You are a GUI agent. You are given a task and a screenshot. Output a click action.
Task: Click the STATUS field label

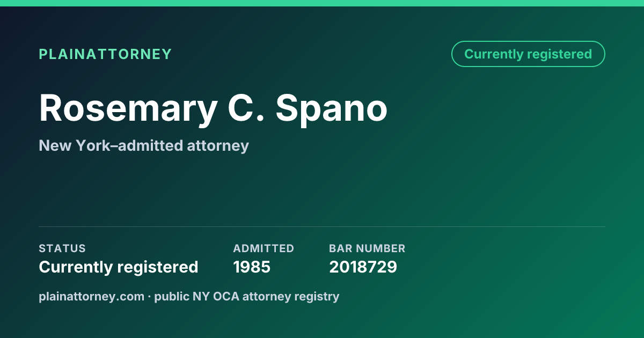[62, 248]
